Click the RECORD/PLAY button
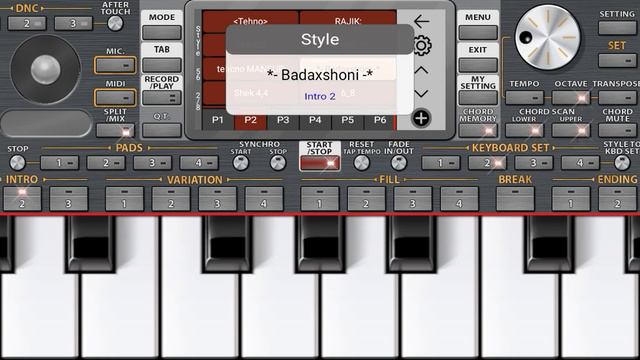This screenshot has height=360, width=640. [x=162, y=98]
